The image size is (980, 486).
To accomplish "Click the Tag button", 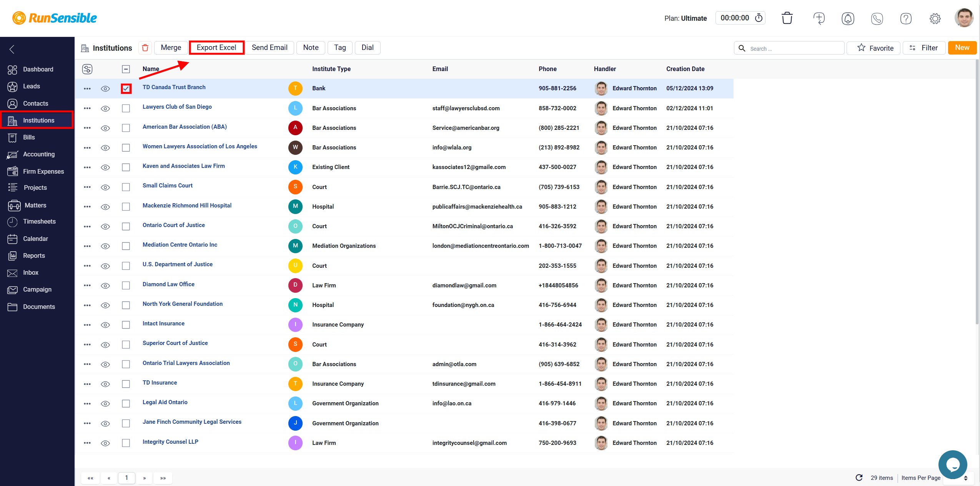I will 340,48.
